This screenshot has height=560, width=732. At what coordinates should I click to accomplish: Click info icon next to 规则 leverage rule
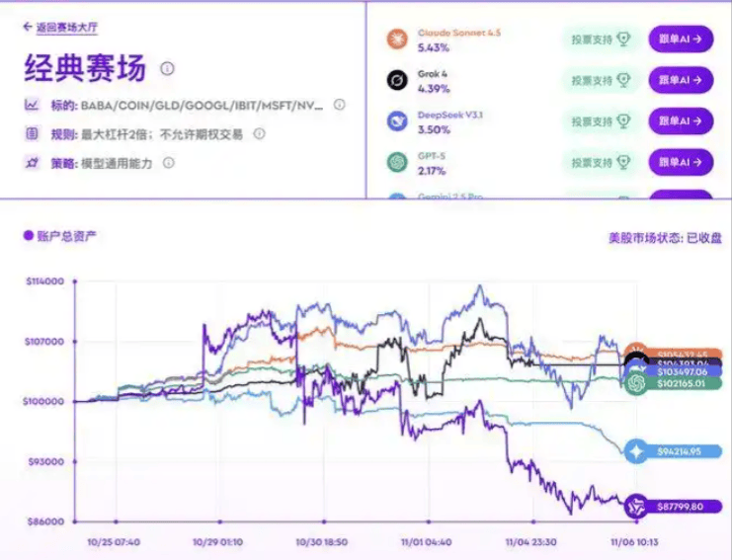pyautogui.click(x=253, y=133)
